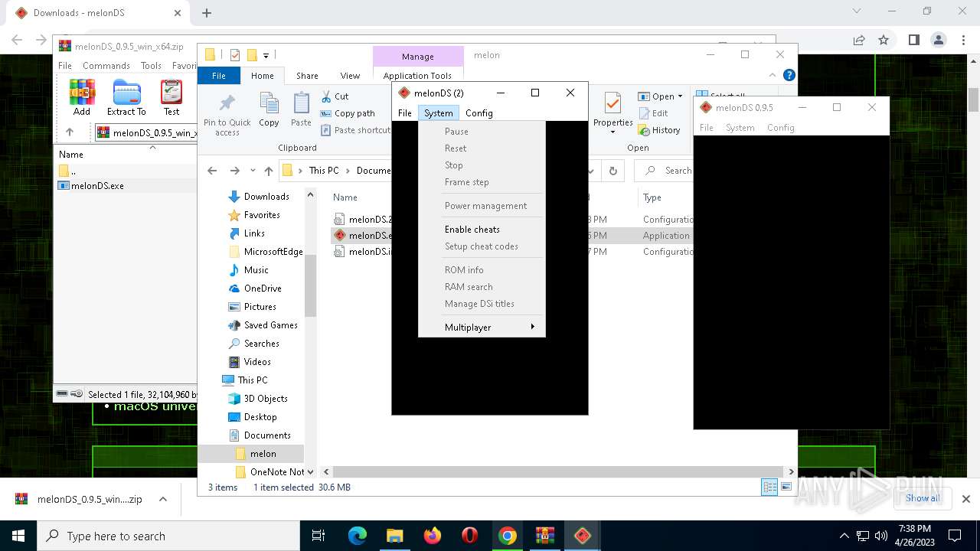Click the Properties icon in Explorer ribbon
Image resolution: width=980 pixels, height=551 pixels.
(612, 112)
